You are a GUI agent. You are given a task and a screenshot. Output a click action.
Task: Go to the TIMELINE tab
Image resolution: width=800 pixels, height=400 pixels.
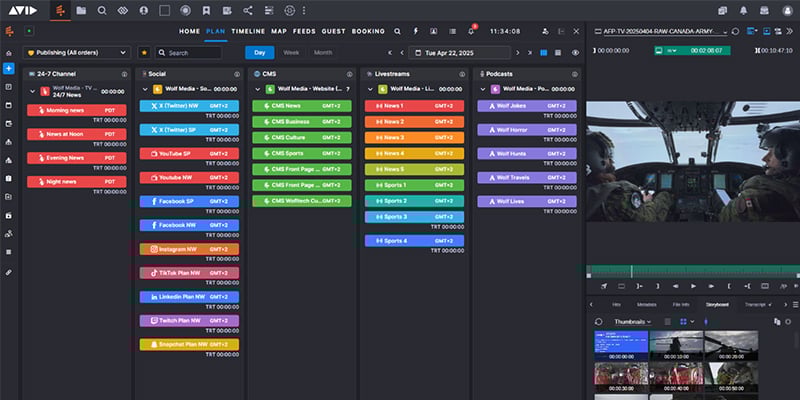click(248, 31)
